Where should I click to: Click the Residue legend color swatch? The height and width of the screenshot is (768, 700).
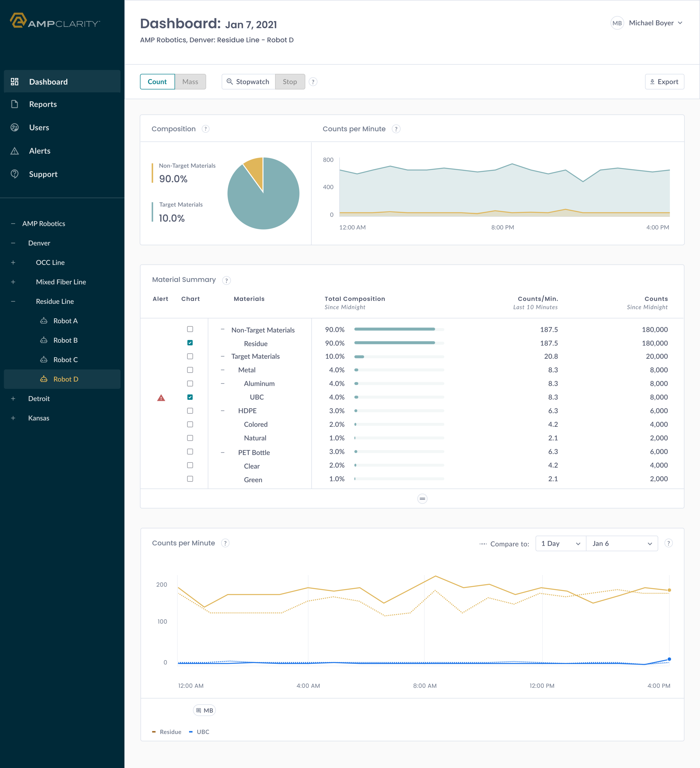[x=154, y=732]
